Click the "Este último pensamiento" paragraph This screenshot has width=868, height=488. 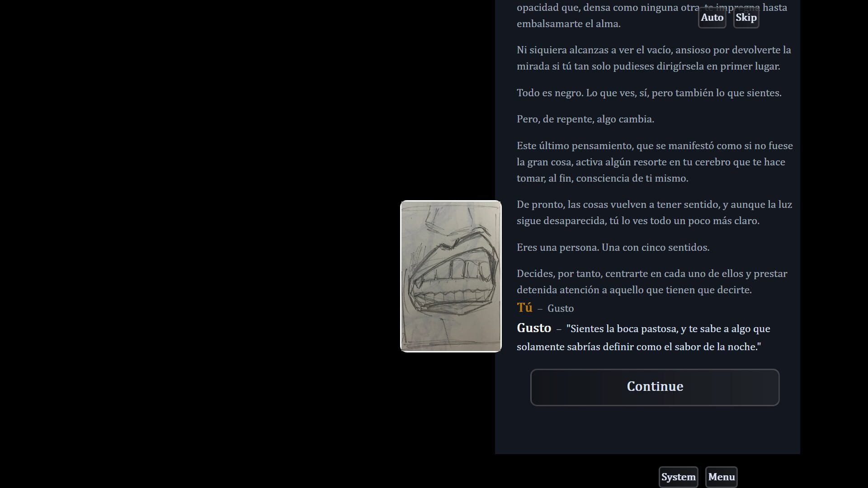click(655, 162)
